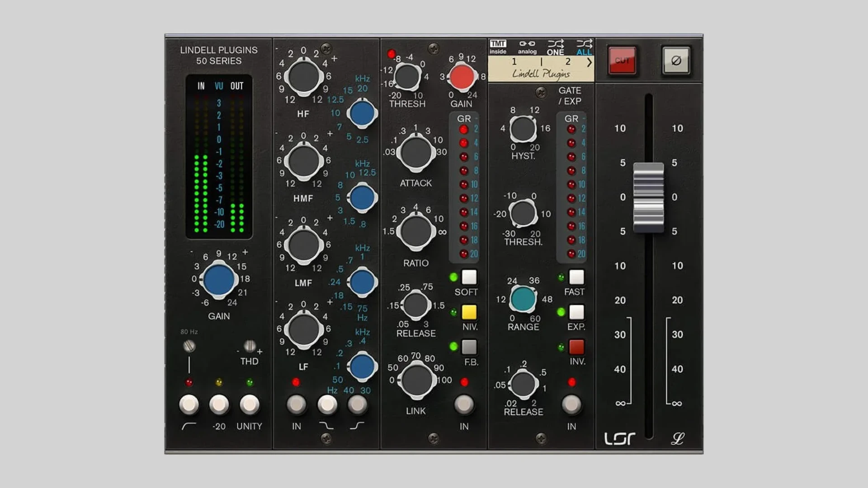Click the Lindell script L logo
Viewport: 868px width, 488px height.
678,439
